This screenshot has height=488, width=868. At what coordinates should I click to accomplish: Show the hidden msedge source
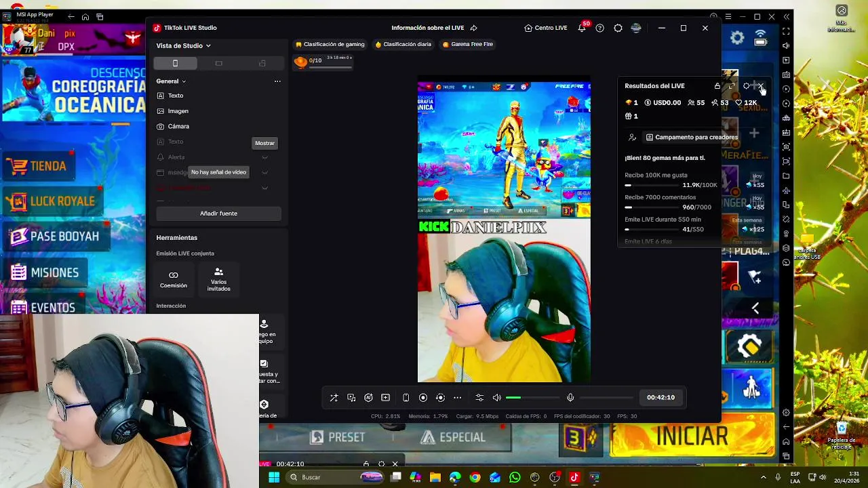[x=264, y=173]
